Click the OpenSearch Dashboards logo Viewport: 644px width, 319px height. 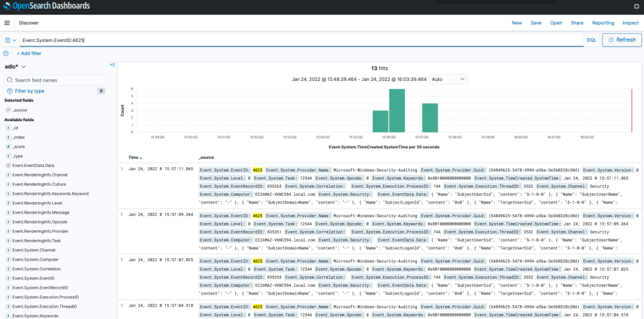(46, 6)
